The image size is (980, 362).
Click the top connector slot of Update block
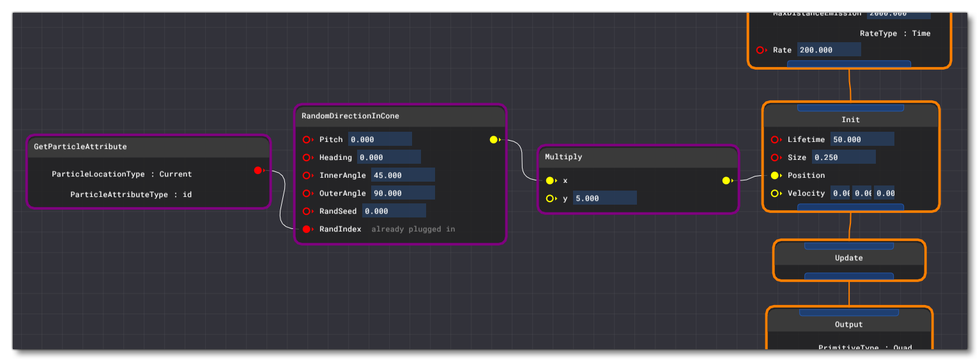pos(849,246)
